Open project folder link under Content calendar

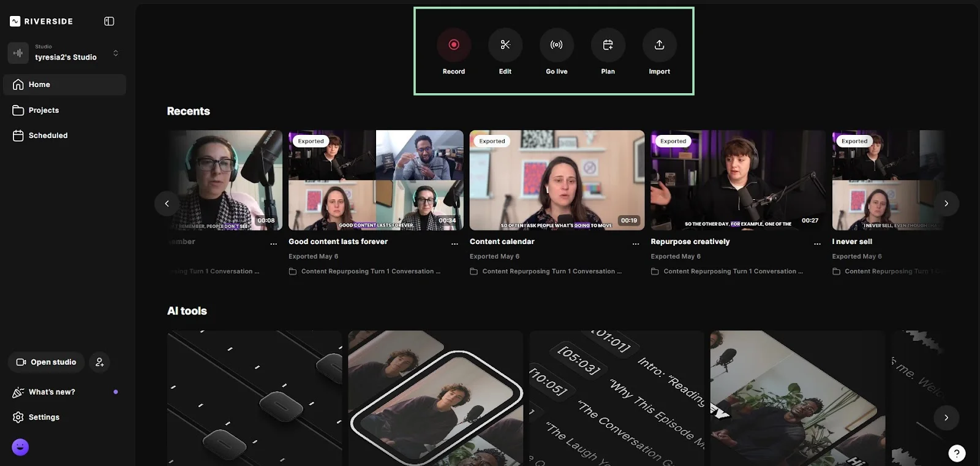tap(546, 271)
